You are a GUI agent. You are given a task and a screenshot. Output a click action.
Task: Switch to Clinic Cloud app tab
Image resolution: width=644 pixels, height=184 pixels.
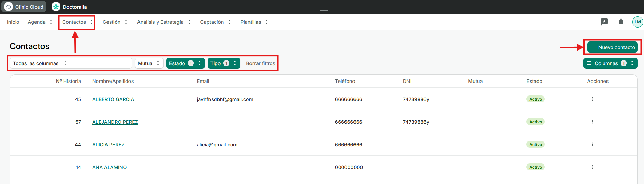pos(24,7)
